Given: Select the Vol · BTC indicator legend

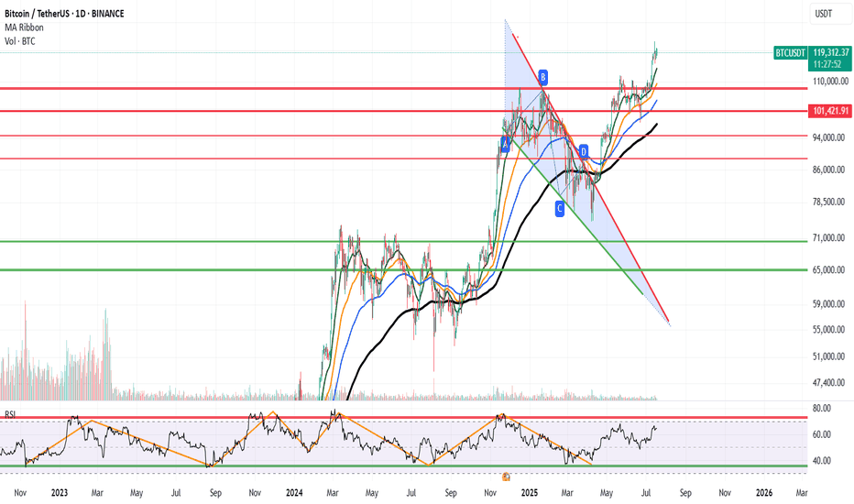Looking at the screenshot, I should 19,41.
